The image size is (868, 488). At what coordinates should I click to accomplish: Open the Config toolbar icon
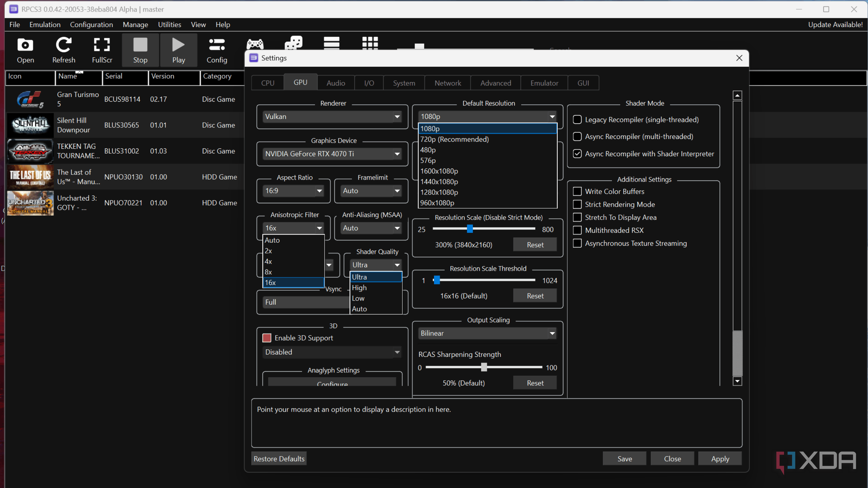217,50
